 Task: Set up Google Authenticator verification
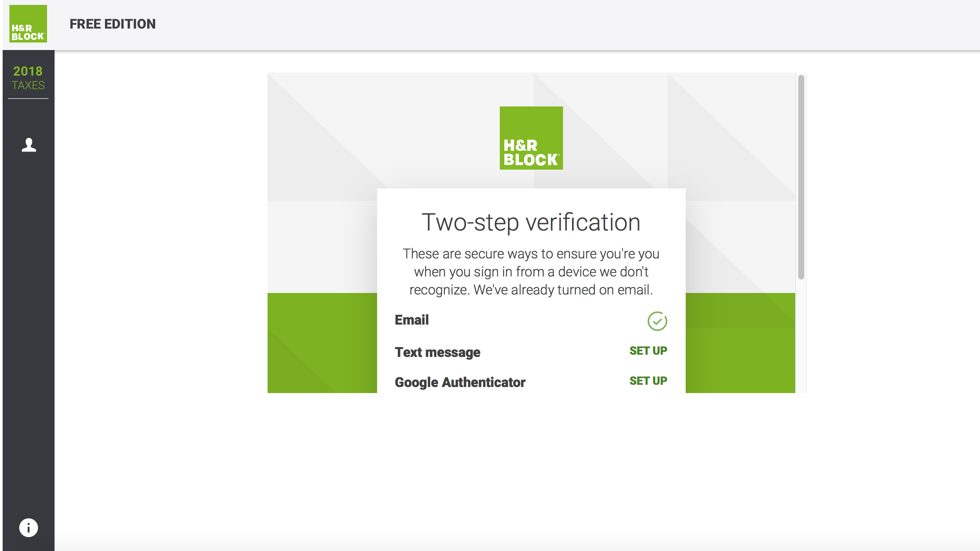point(648,381)
